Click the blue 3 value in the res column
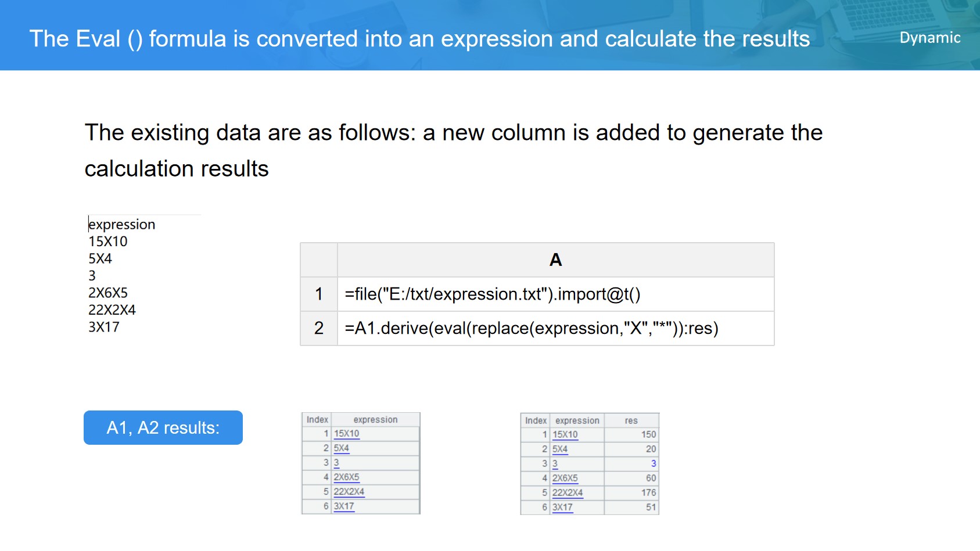Screen dimensions: 980x551 [653, 464]
